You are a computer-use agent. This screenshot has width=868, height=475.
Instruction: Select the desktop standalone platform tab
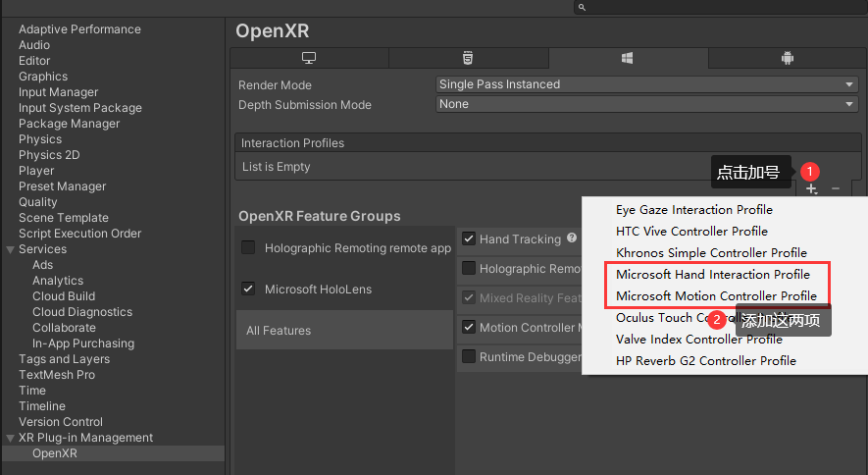(x=309, y=58)
